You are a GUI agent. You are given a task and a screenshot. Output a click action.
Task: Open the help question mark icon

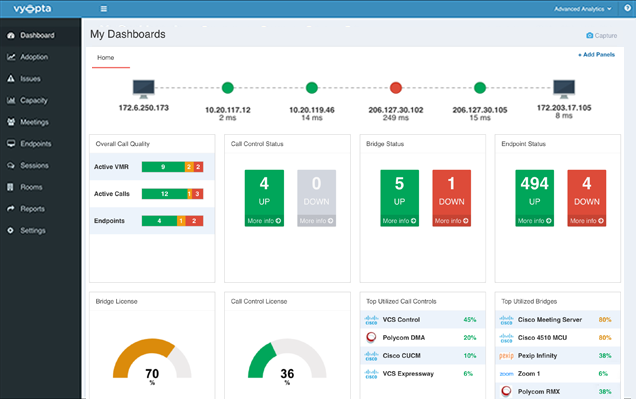click(x=627, y=9)
